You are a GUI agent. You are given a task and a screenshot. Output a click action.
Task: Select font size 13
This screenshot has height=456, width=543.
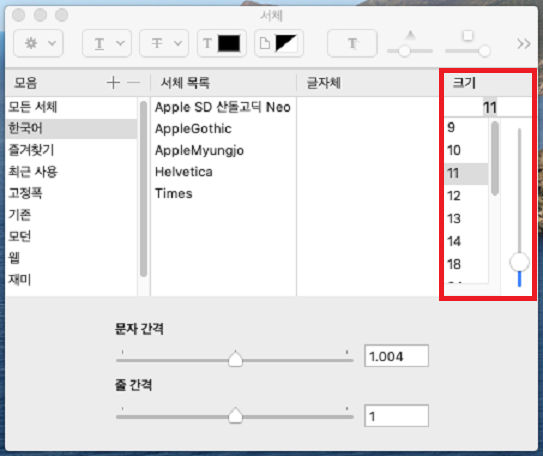466,219
